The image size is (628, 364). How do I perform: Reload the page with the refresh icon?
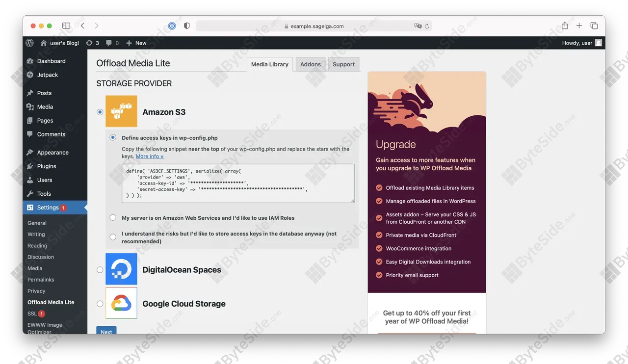[427, 26]
